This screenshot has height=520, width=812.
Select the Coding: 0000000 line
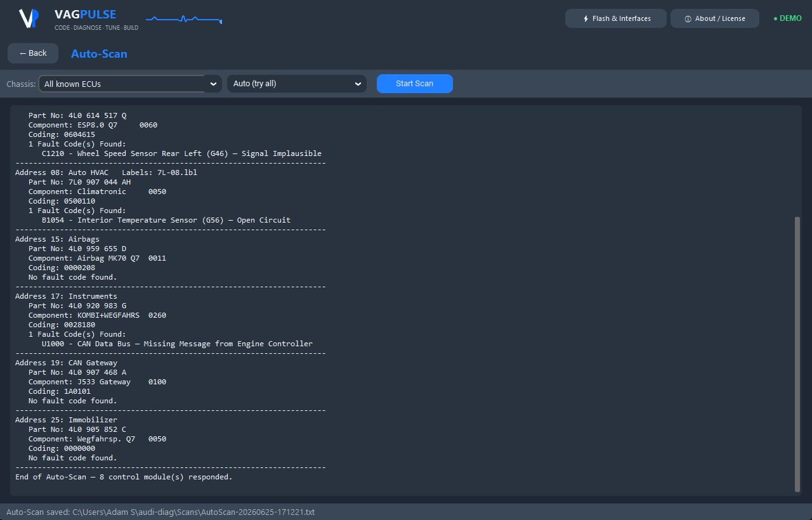62,448
